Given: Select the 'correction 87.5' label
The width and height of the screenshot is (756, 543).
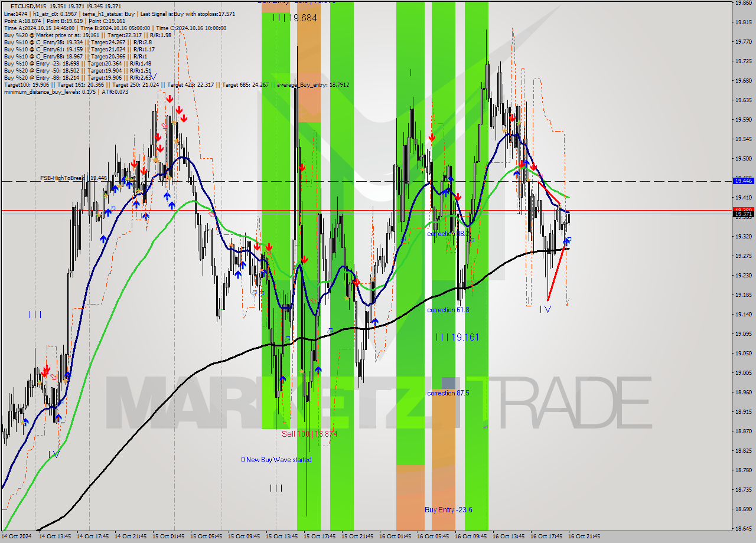Looking at the screenshot, I should [x=448, y=393].
